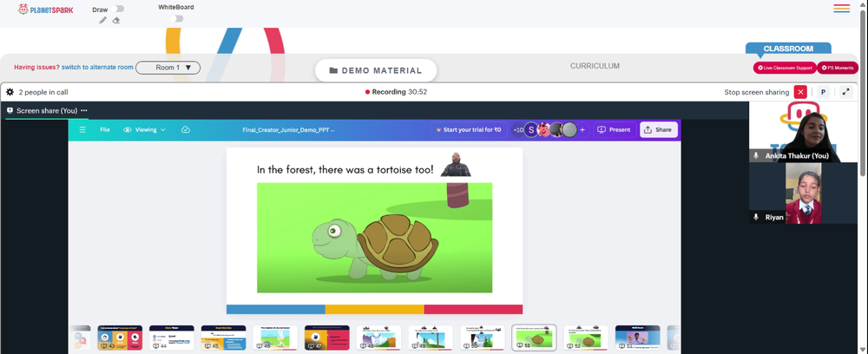Click Ankita Thakur's microphone icon
868x354 pixels.
click(756, 156)
